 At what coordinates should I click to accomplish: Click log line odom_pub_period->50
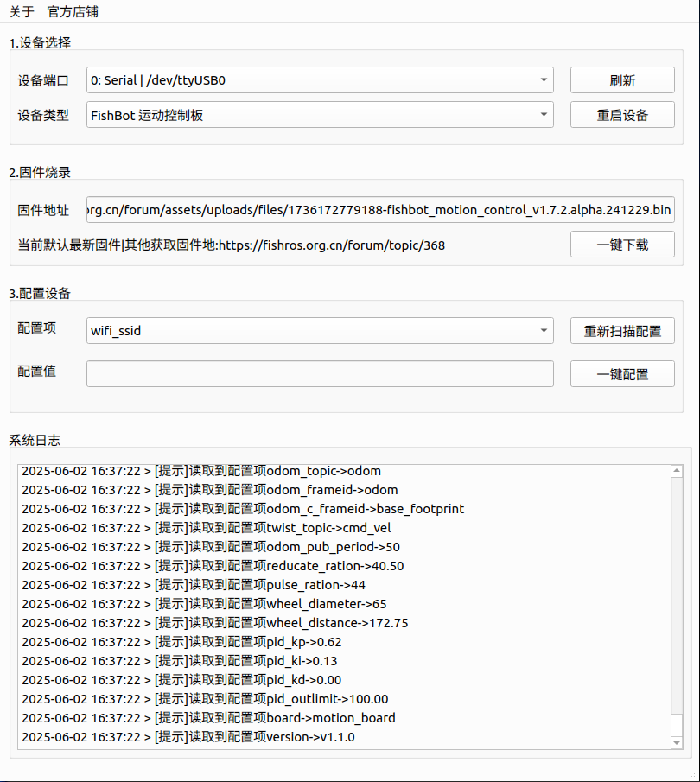pyautogui.click(x=211, y=547)
